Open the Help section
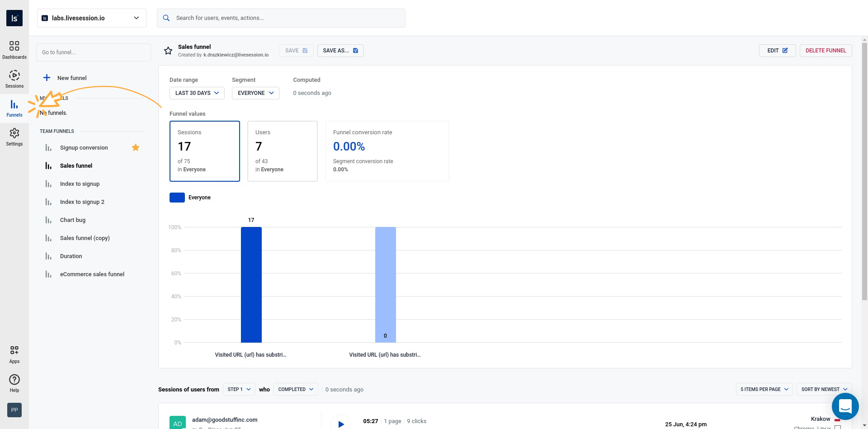868x429 pixels. coord(14,382)
